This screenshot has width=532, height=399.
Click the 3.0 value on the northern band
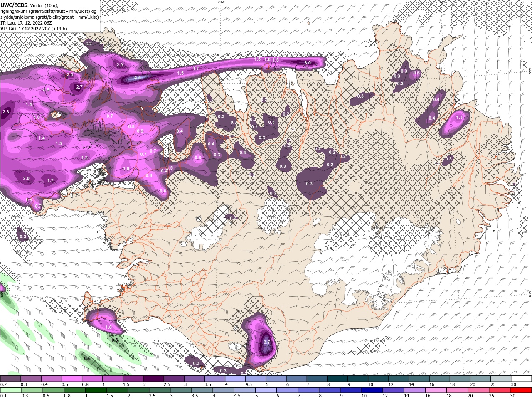pyautogui.click(x=308, y=63)
